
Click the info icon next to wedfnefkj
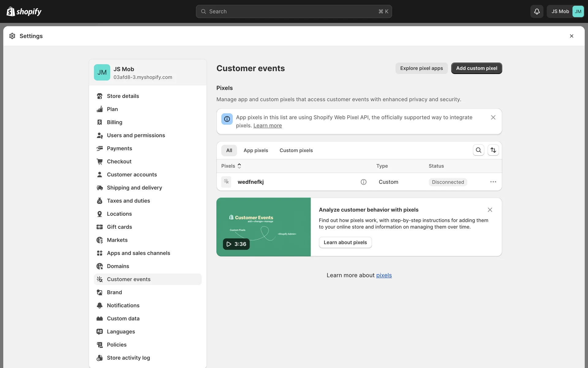pyautogui.click(x=364, y=182)
